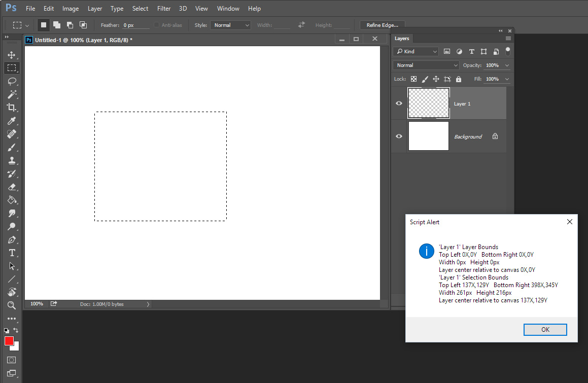This screenshot has width=588, height=383.
Task: Select the Paint Bucket tool
Action: 12,200
